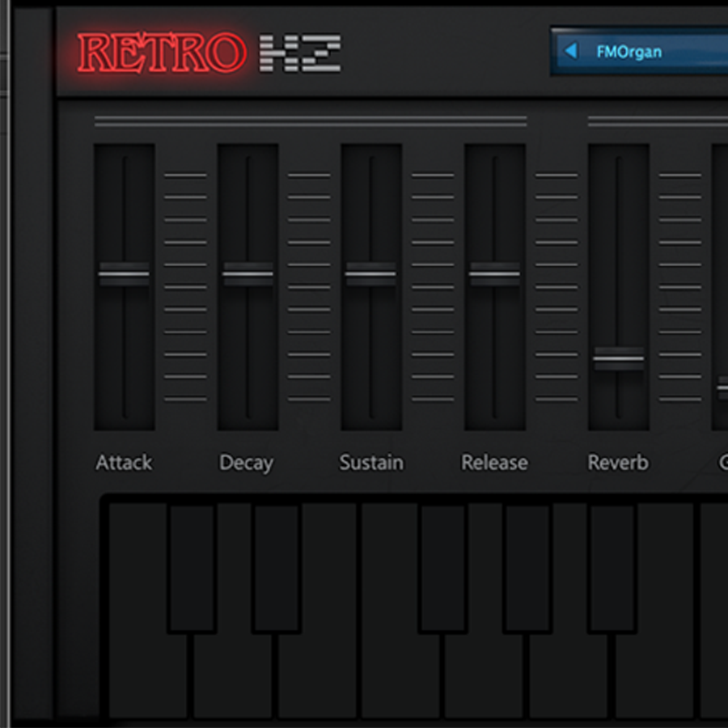Click the previous-preset arrow beside FMOrgan
The height and width of the screenshot is (728, 728).
[574, 51]
